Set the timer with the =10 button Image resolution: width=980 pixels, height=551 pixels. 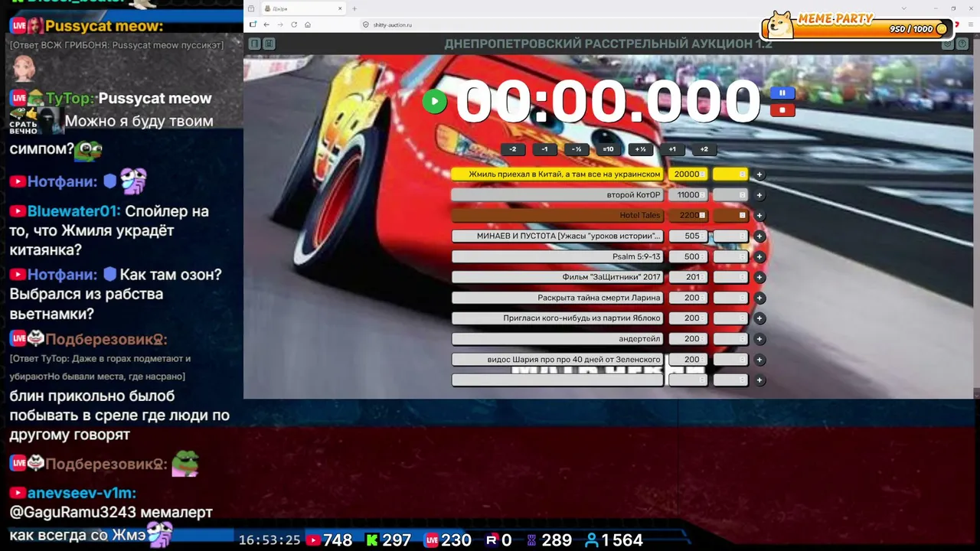(x=608, y=149)
